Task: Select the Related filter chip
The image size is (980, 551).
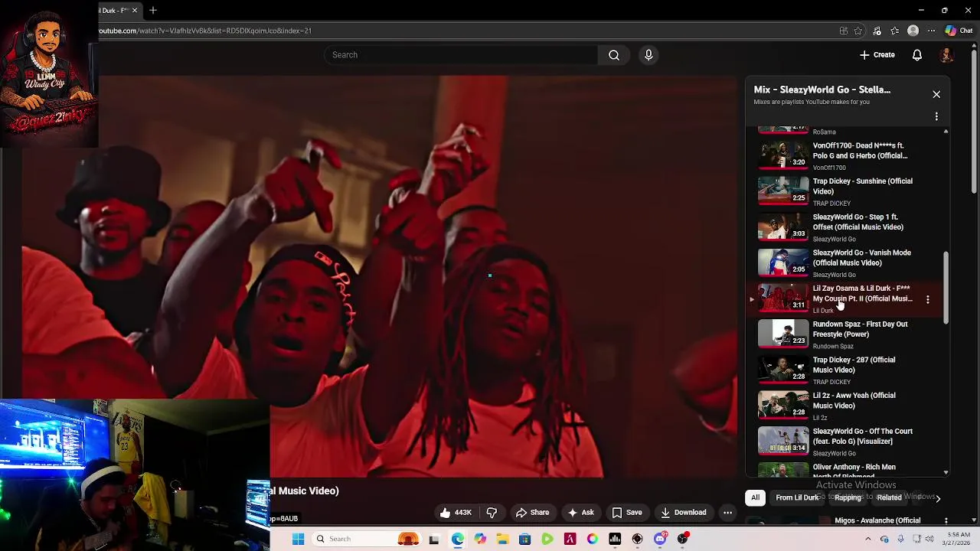Action: (x=889, y=497)
